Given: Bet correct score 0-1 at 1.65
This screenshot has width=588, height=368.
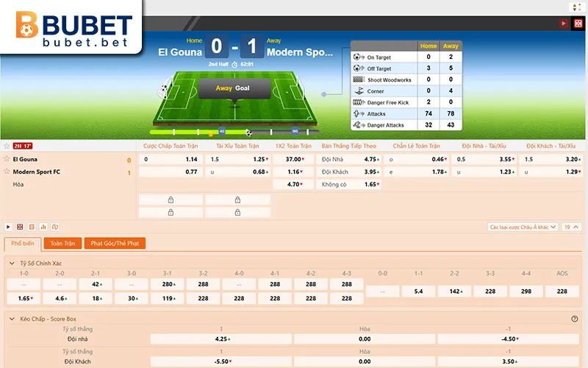Looking at the screenshot, I should pyautogui.click(x=24, y=299).
